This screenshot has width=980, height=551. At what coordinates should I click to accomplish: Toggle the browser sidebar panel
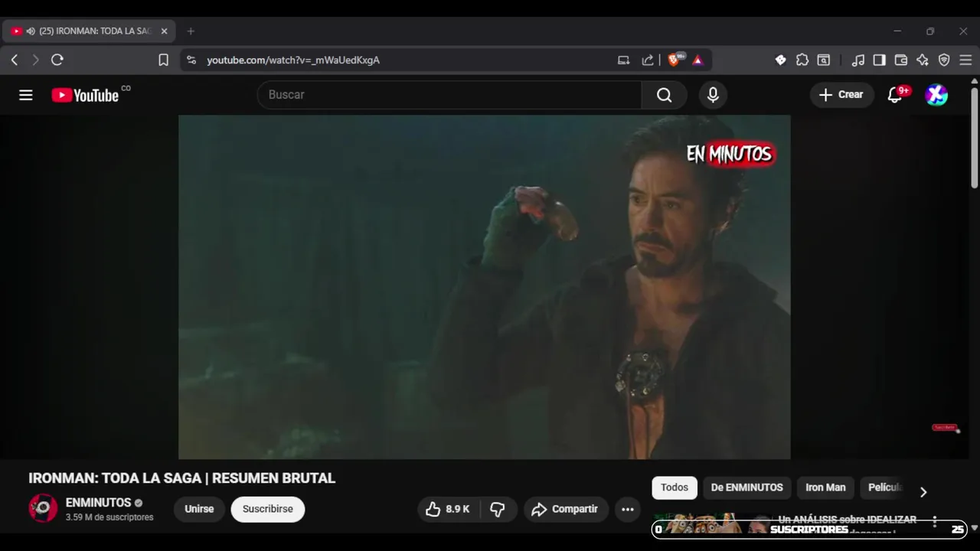point(880,60)
